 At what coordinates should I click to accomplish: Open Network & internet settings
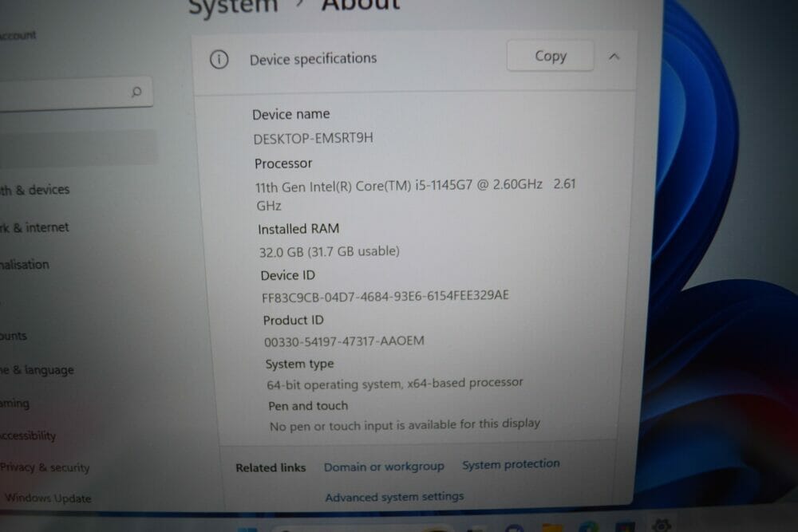tap(34, 227)
